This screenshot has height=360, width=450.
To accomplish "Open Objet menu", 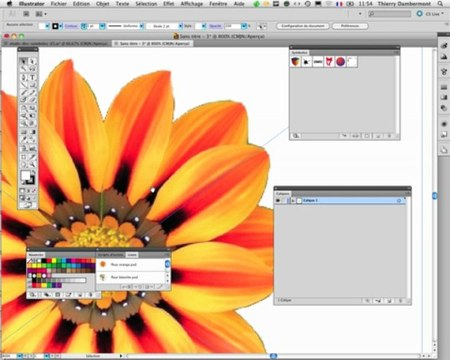I will pos(102,4).
